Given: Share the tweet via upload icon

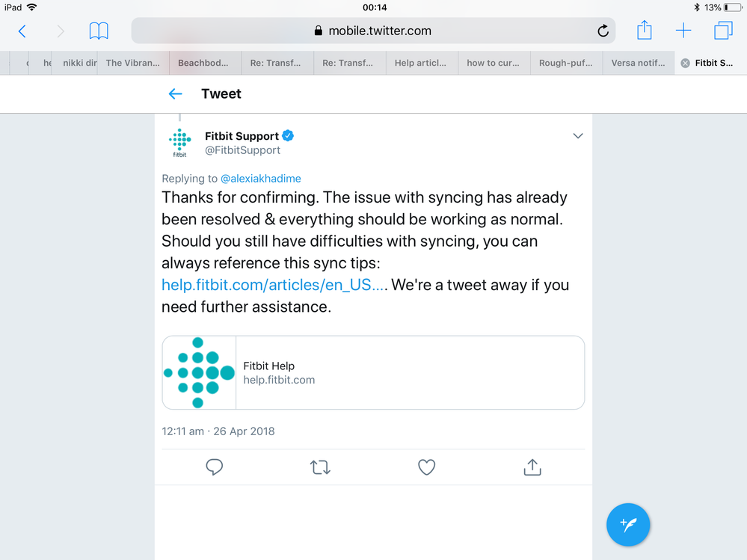Looking at the screenshot, I should pos(532,467).
